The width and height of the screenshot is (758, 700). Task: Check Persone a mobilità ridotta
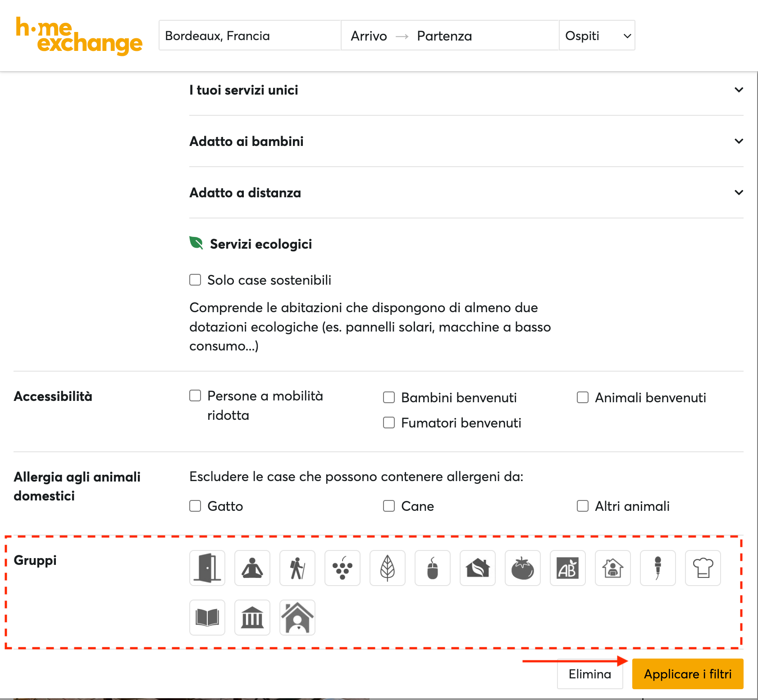pyautogui.click(x=195, y=395)
